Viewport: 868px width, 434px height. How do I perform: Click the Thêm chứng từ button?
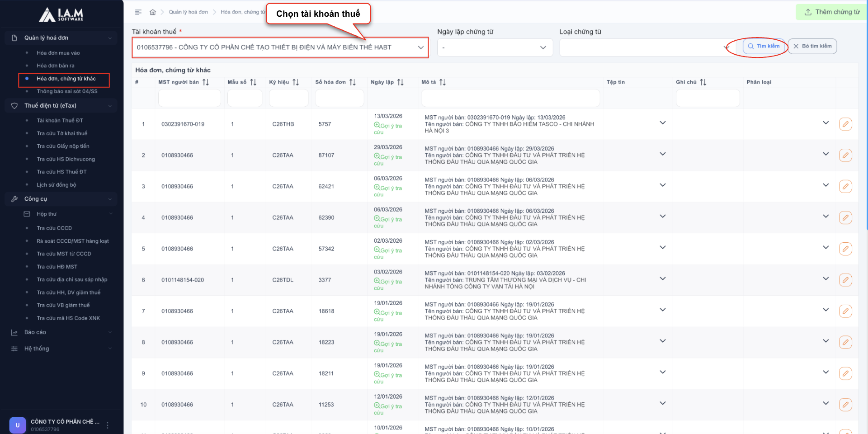(832, 12)
